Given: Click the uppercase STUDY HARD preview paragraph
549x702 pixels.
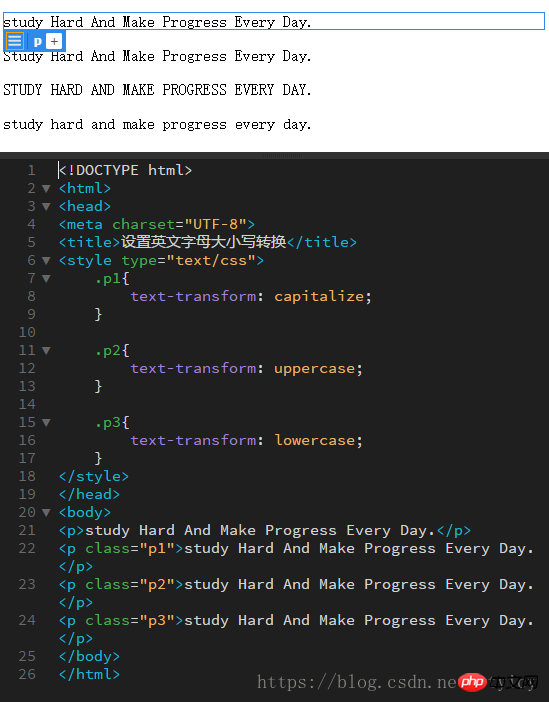Looking at the screenshot, I should pos(157,90).
